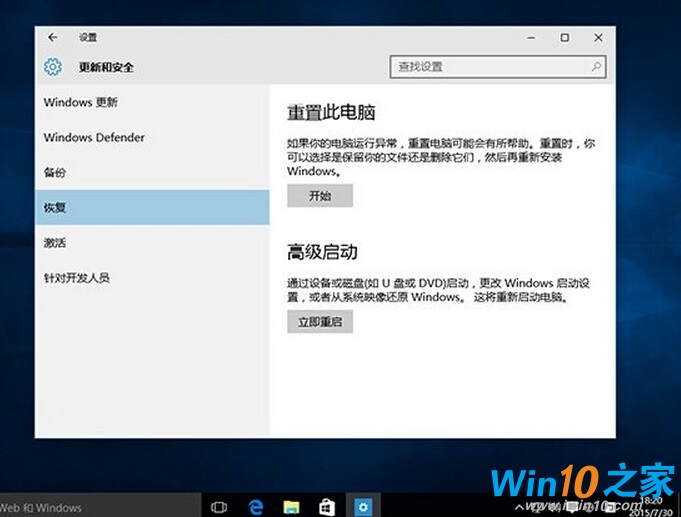
Task: Click the taskbar Web 和 Windows search box
Action: [x=100, y=507]
